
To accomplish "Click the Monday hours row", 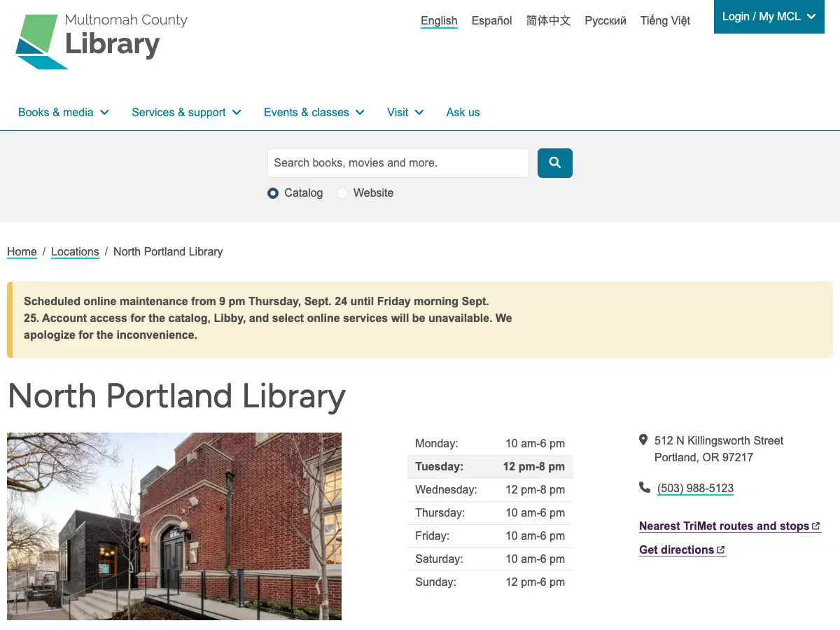I will coord(490,443).
